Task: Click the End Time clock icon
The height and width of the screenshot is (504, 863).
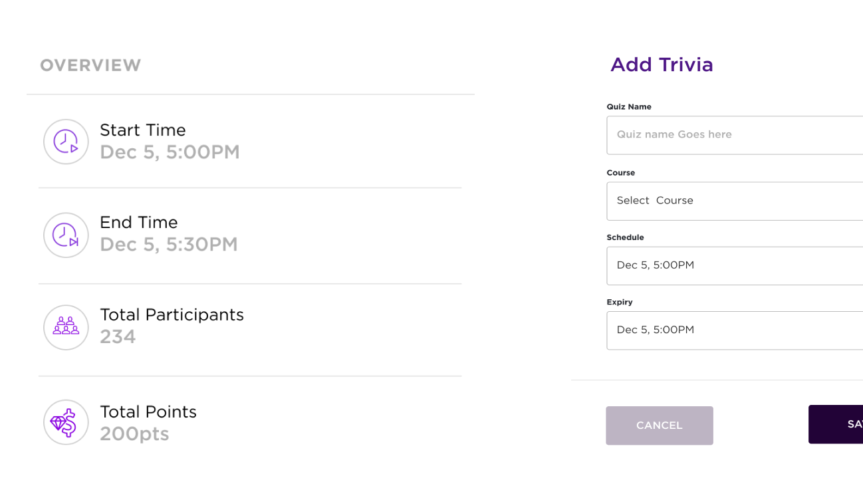Action: pos(66,235)
